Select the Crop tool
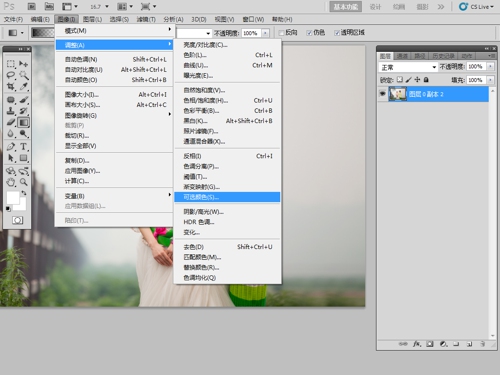 11,87
